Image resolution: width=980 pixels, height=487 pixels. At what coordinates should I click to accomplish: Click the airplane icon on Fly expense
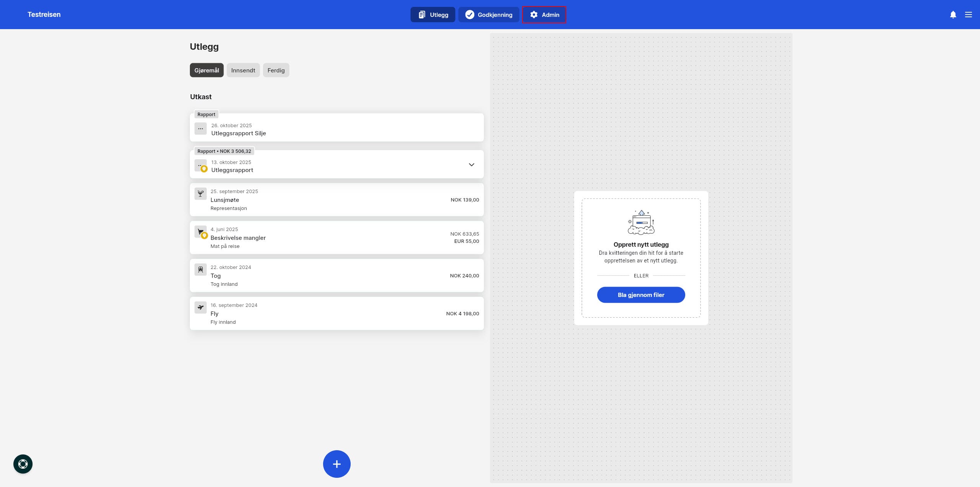pyautogui.click(x=200, y=307)
